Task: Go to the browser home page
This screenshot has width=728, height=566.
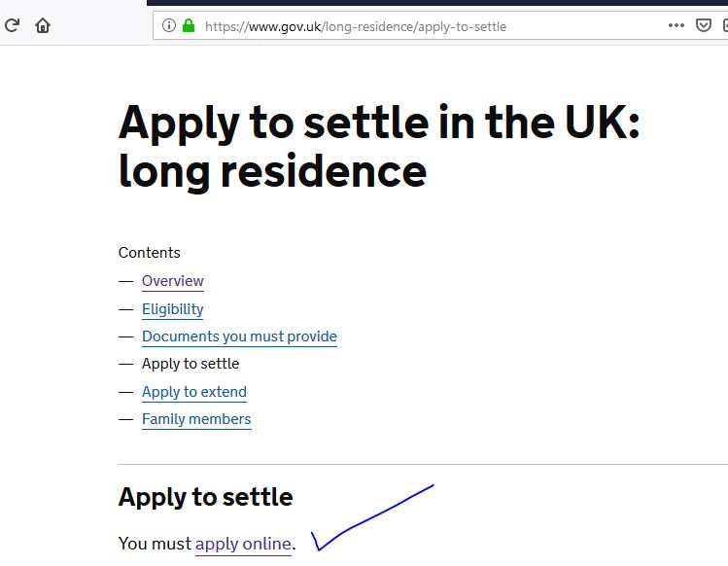Action: click(x=43, y=26)
